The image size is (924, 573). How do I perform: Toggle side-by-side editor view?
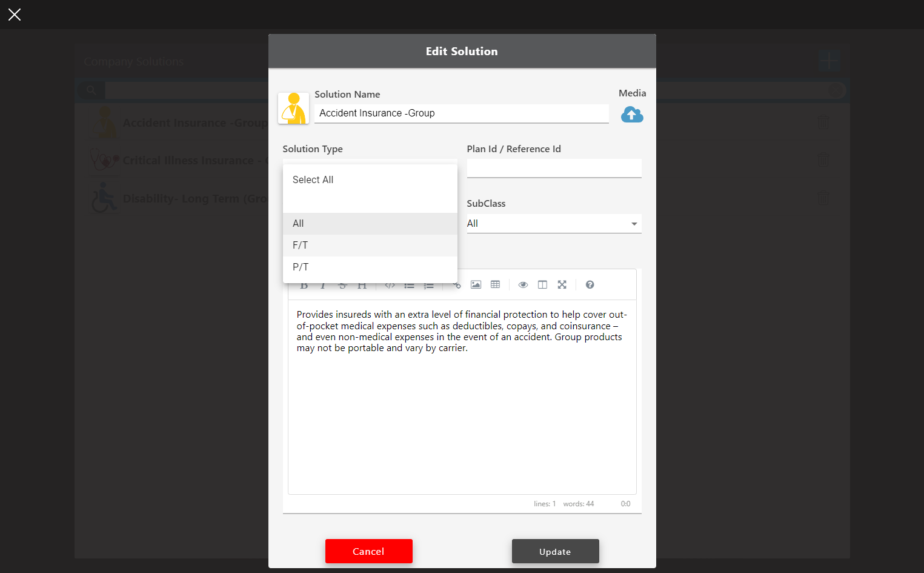(543, 284)
